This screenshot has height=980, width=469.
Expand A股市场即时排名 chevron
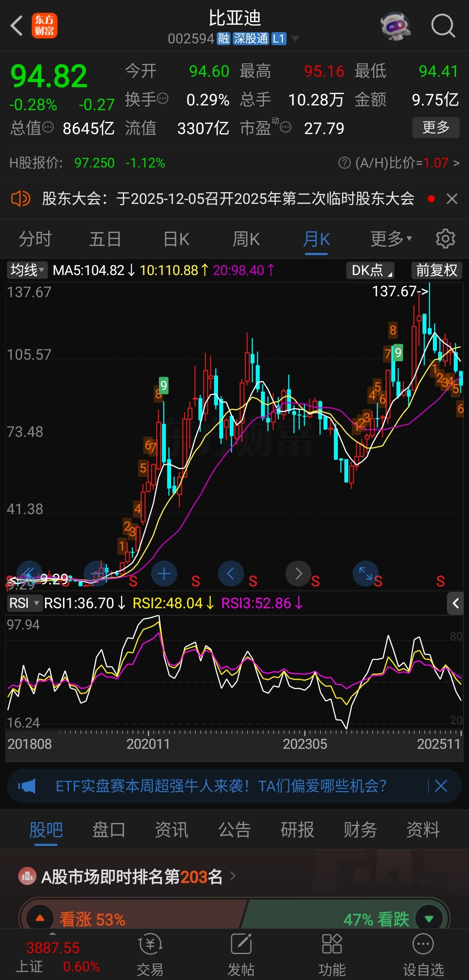coord(233,876)
